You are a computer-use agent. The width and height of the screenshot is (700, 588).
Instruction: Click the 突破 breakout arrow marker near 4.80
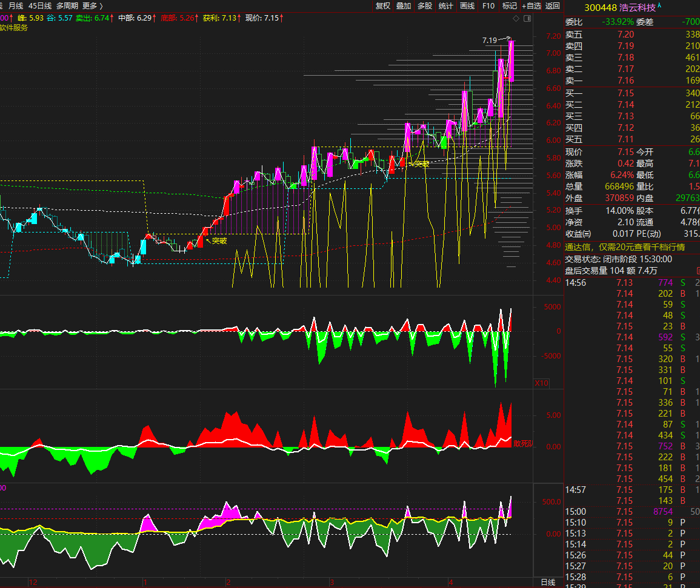[216, 240]
